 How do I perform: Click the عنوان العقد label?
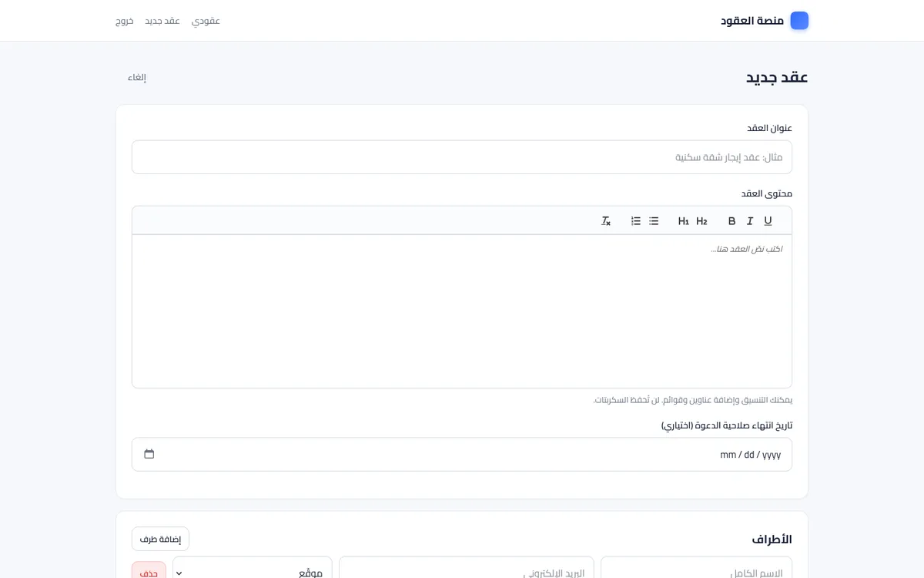point(769,128)
